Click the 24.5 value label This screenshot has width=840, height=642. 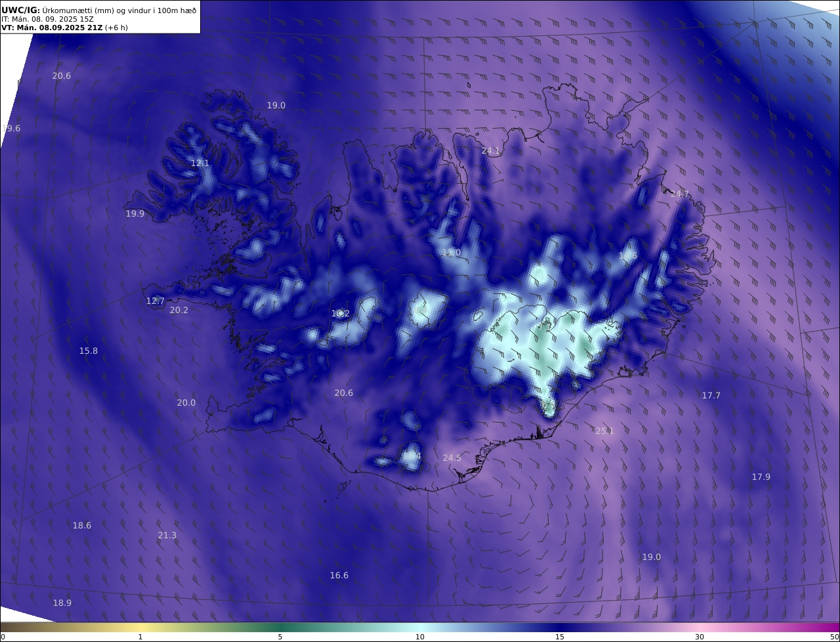452,458
